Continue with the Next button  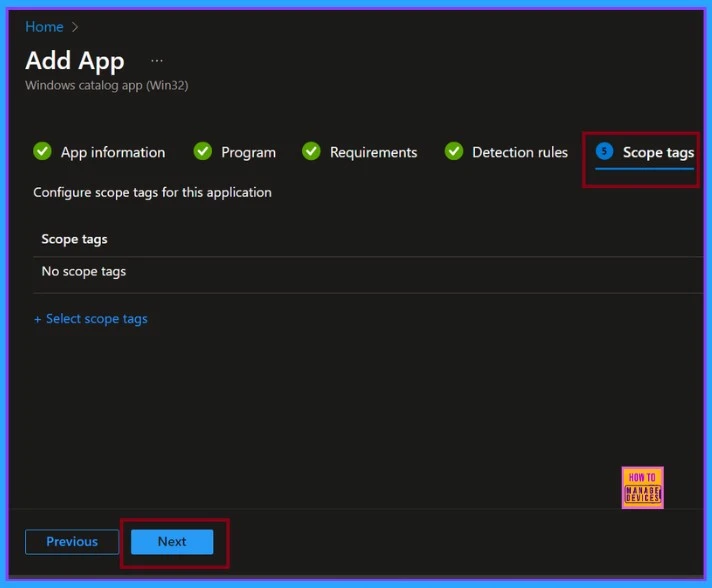(172, 542)
